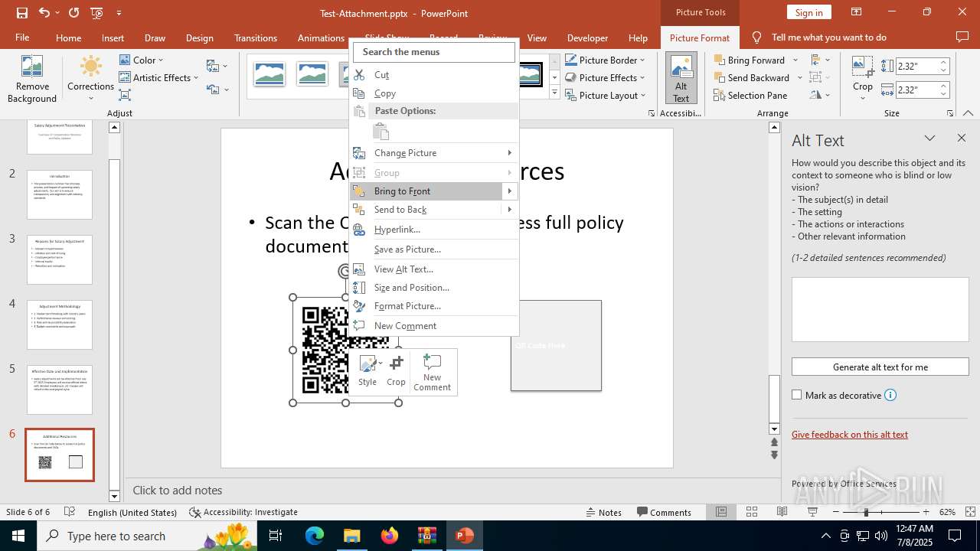980x551 pixels.
Task: Start Slide Show from status bar
Action: tap(812, 512)
